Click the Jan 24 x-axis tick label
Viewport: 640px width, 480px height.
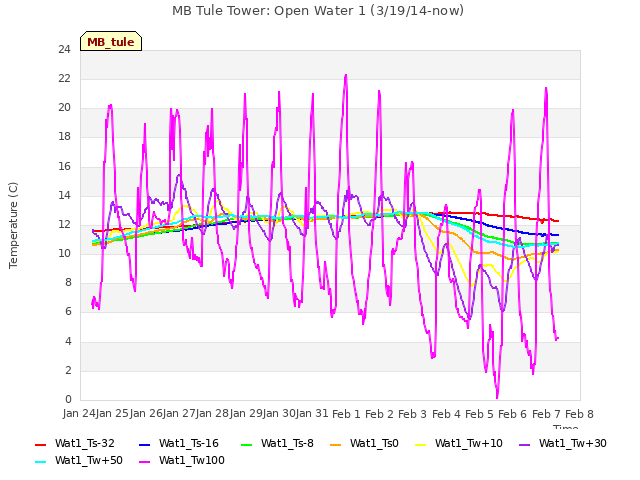79,414
